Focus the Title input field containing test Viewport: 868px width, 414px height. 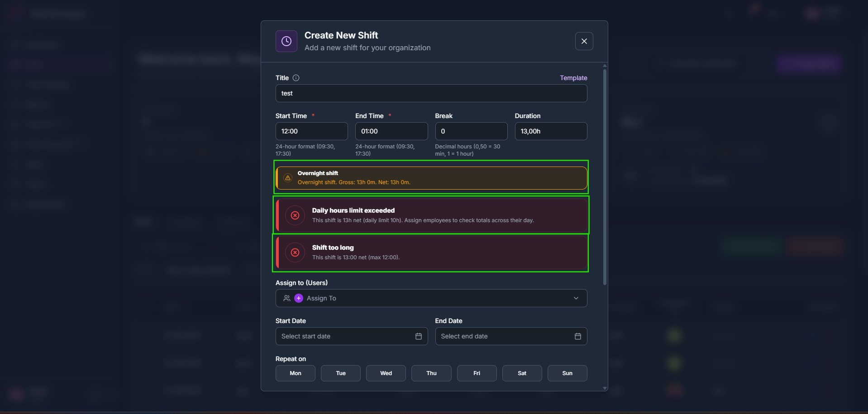(431, 93)
